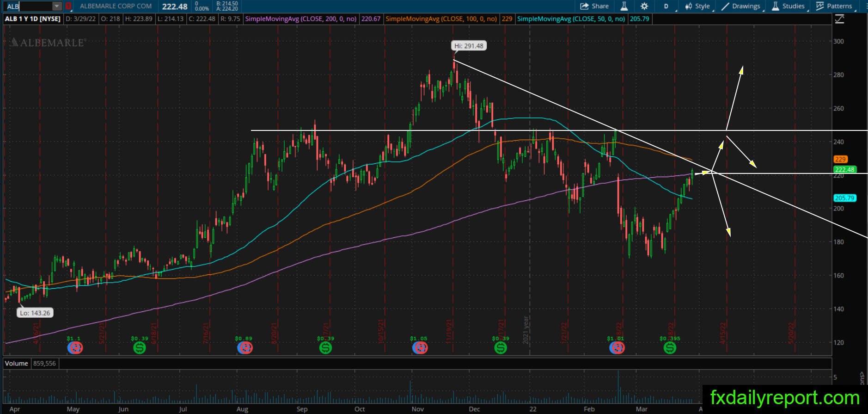Image resolution: width=868 pixels, height=414 pixels.
Task: Select the SimpleMovingAvg 50 study label
Action: pos(571,19)
